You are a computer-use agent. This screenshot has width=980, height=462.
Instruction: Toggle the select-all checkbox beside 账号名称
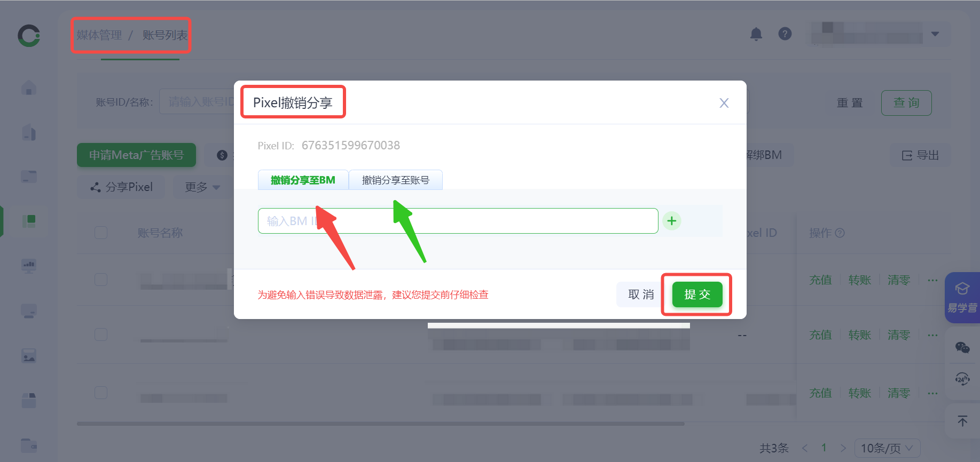click(101, 233)
